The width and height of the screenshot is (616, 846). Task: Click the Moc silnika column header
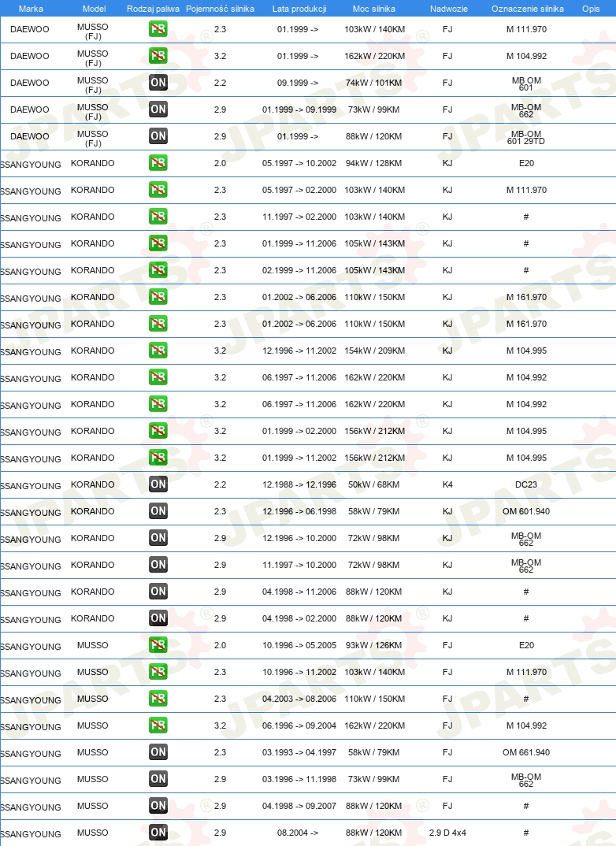point(374,9)
